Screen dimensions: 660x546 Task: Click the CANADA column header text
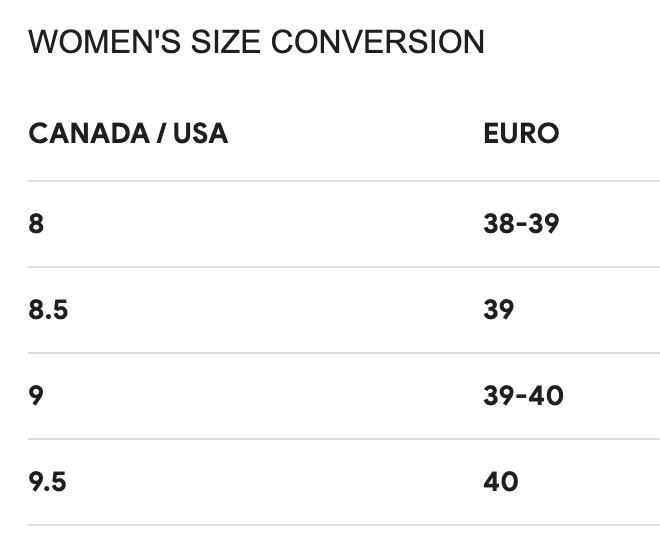coord(86,133)
